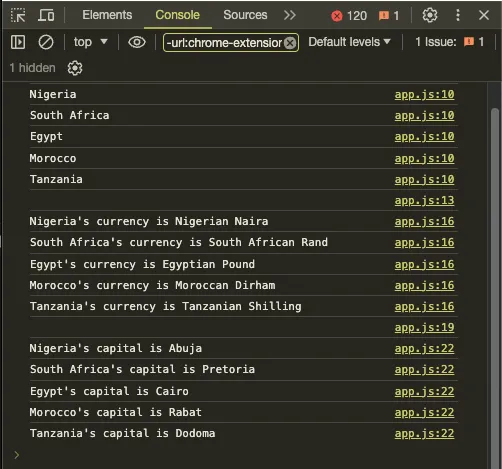
Task: Toggle the device toolbar icon
Action: click(x=46, y=15)
